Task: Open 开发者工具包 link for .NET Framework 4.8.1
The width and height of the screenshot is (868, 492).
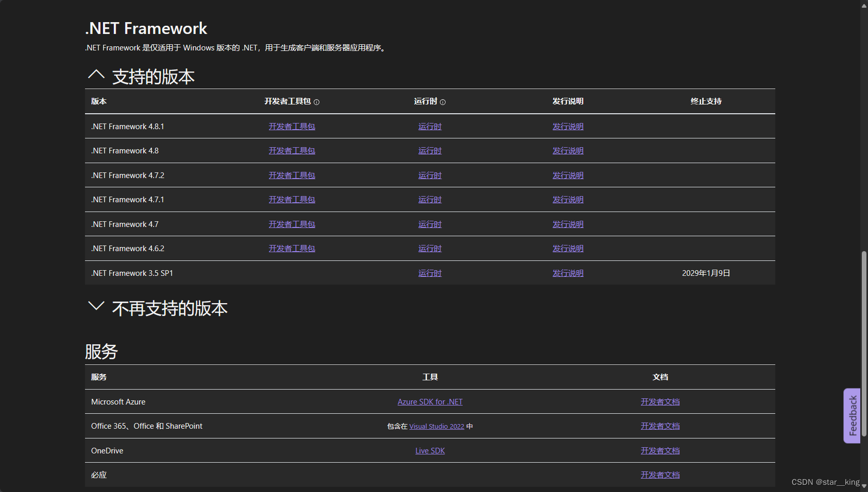Action: [292, 127]
